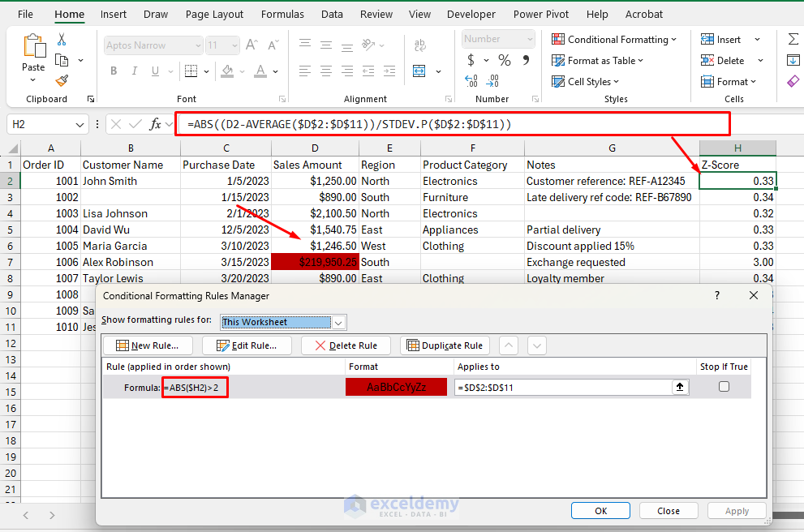Click Increase Decimal icon

point(471,80)
